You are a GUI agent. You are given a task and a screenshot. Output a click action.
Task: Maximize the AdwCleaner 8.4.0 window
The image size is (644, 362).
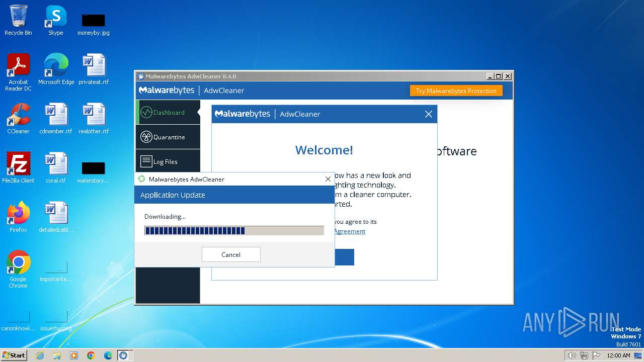click(x=499, y=76)
